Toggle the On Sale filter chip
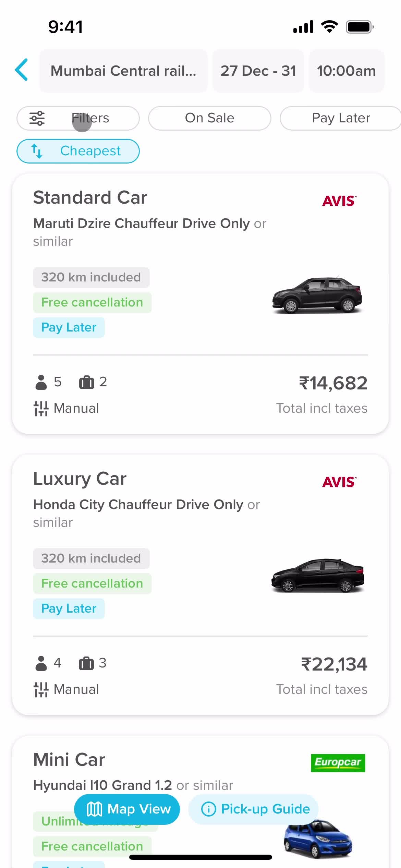This screenshot has width=401, height=868. pyautogui.click(x=210, y=118)
